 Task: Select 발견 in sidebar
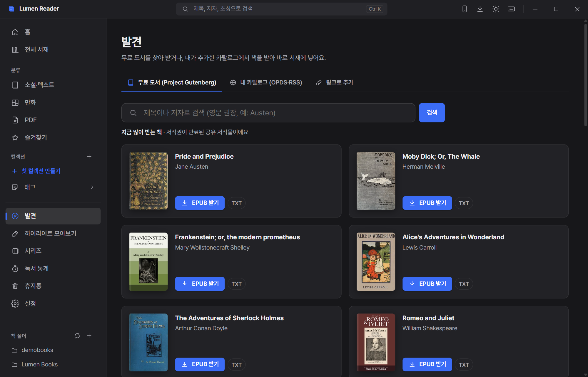point(53,216)
